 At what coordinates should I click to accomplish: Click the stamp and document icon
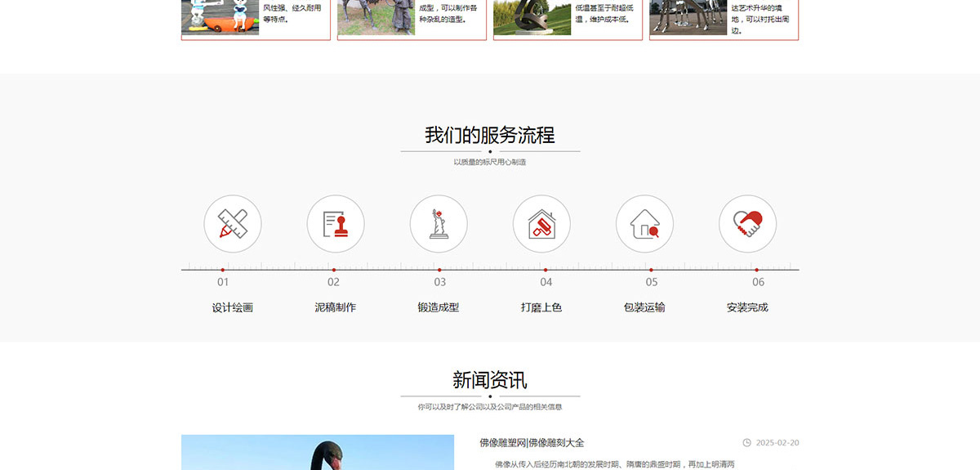[336, 223]
